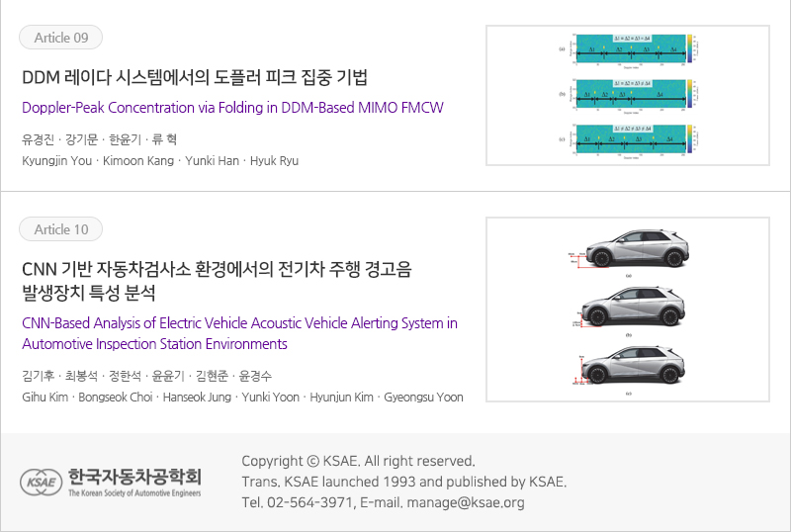Open the electric vehicle side-view thumbnail
This screenshot has width=791, height=532.
627,309
